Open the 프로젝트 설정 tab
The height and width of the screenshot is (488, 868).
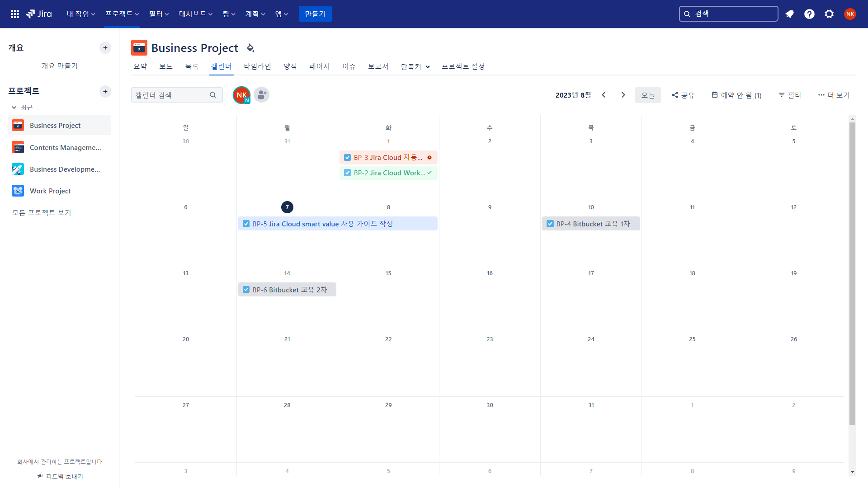463,66
